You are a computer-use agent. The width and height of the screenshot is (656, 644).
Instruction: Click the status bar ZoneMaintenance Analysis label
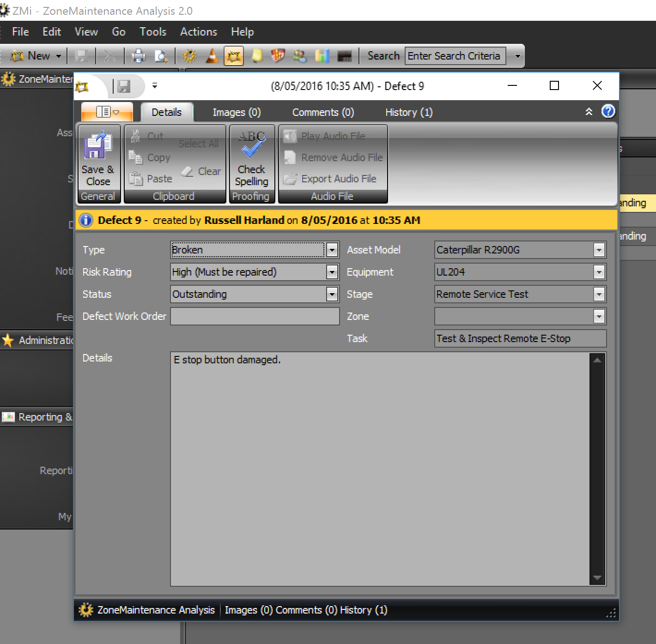(x=156, y=610)
